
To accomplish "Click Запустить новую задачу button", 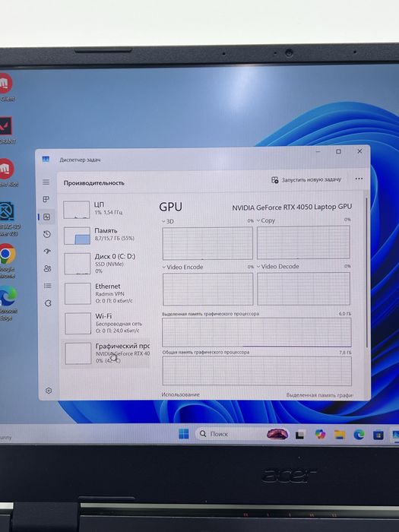I will (x=306, y=180).
